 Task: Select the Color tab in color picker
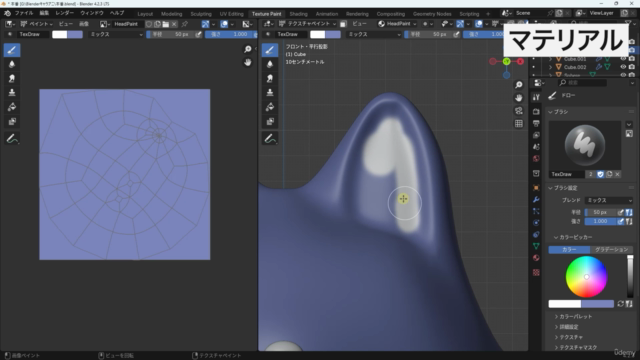pyautogui.click(x=569, y=249)
